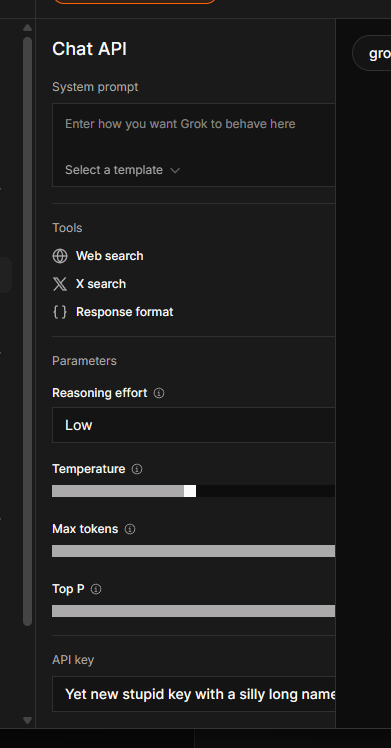The width and height of the screenshot is (391, 748).
Task: Click the API key section label
Action: [73, 660]
